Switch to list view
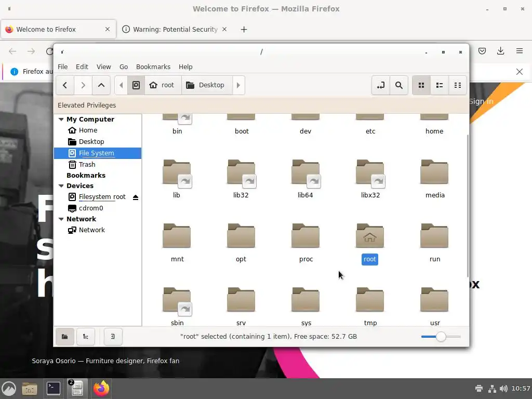532x399 pixels. pyautogui.click(x=440, y=85)
